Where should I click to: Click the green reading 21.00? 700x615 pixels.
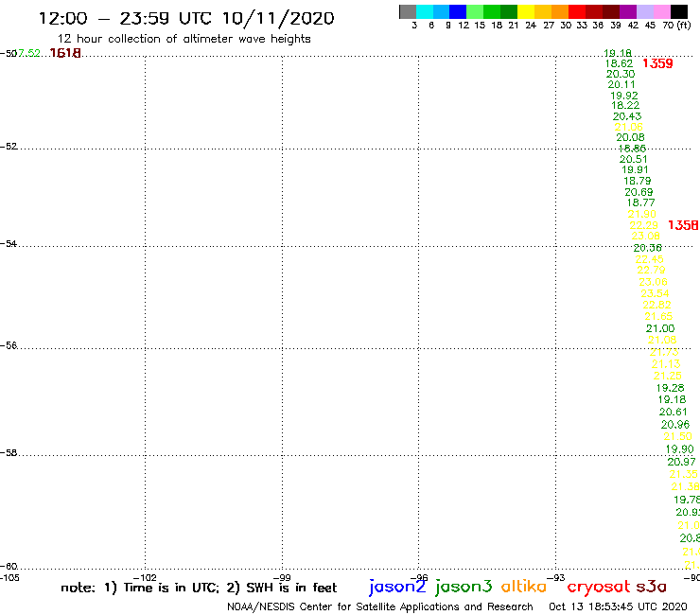pos(660,328)
